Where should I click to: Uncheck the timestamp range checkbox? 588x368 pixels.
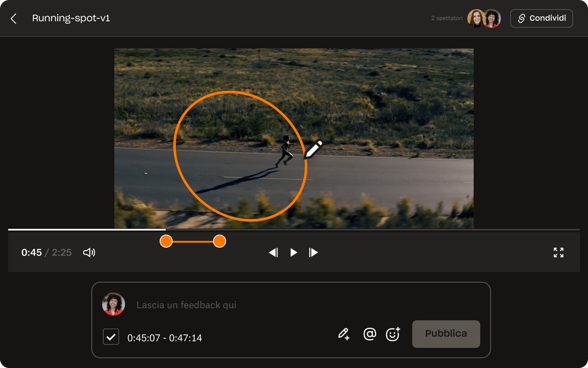pyautogui.click(x=111, y=337)
